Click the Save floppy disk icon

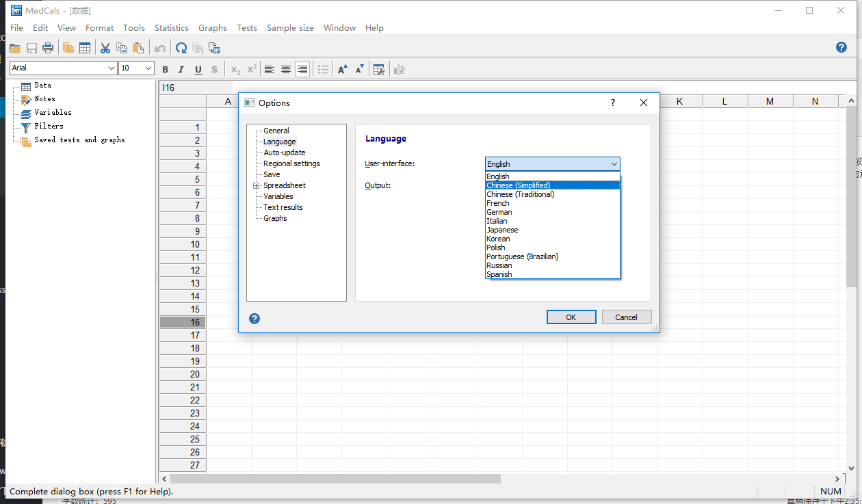(x=31, y=48)
